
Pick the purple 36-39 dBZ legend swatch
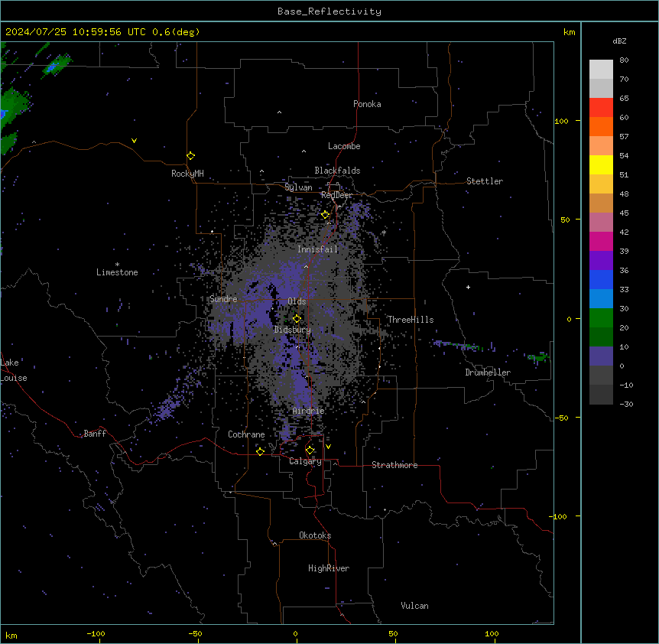tap(601, 261)
